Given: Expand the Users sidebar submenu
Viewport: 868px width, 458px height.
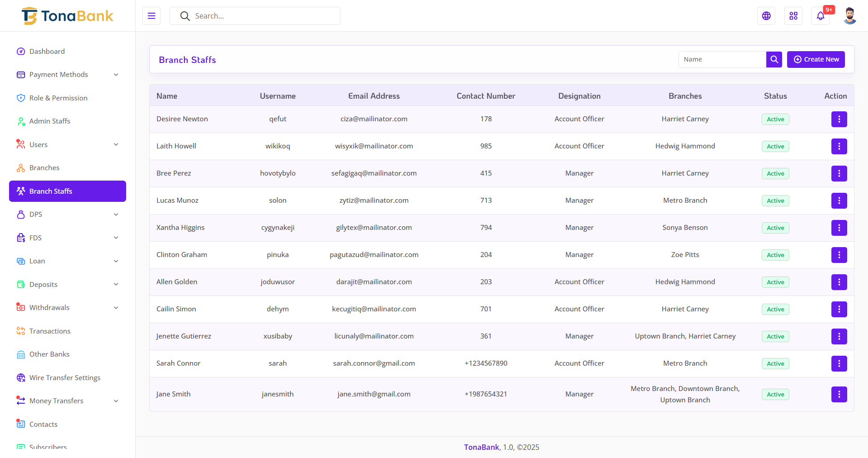Looking at the screenshot, I should pos(67,144).
